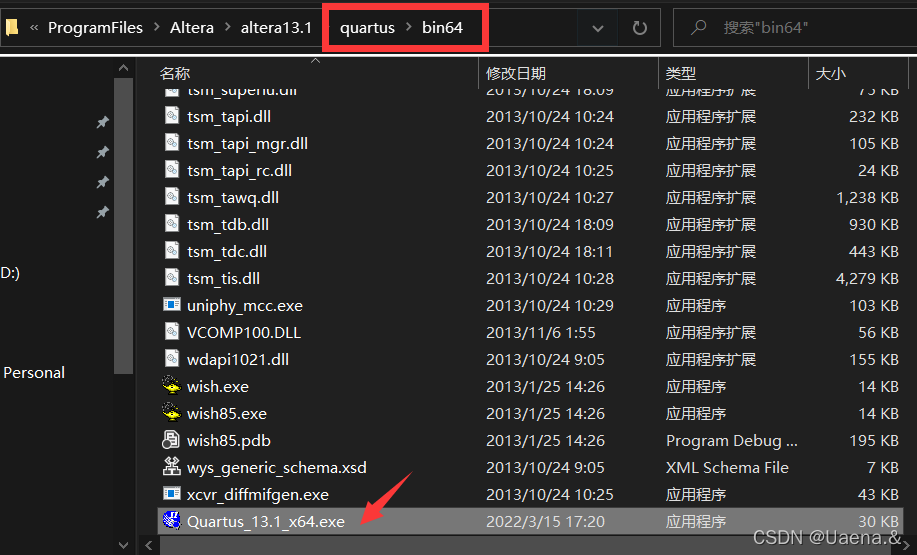Viewport: 917px width, 555px height.
Task: Expand the chevron after Altera breadcrumb
Action: coord(227,27)
